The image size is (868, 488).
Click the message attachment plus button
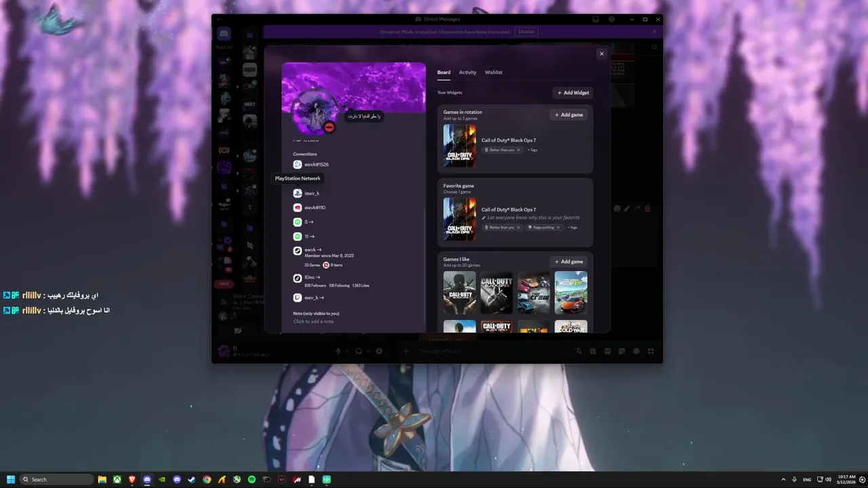[406, 351]
